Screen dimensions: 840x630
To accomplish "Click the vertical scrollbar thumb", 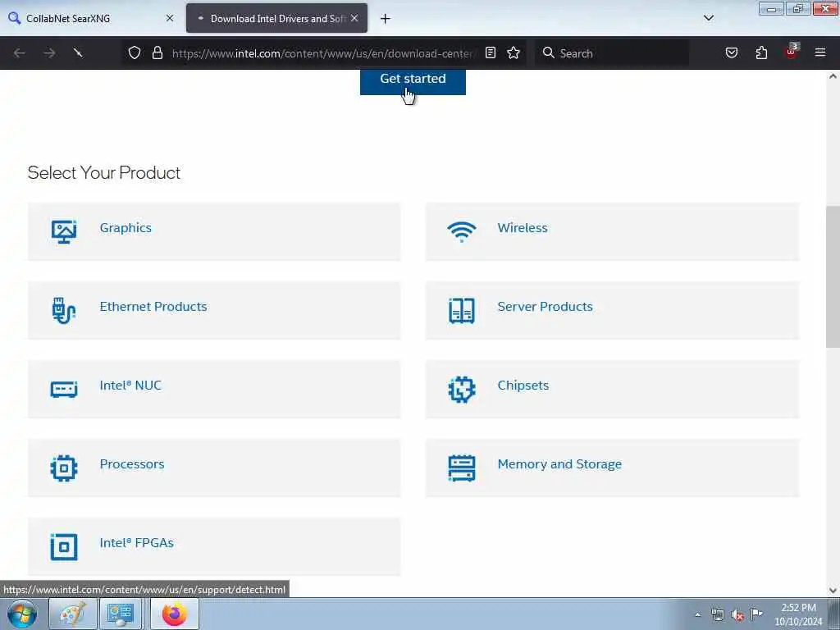I will 833,276.
